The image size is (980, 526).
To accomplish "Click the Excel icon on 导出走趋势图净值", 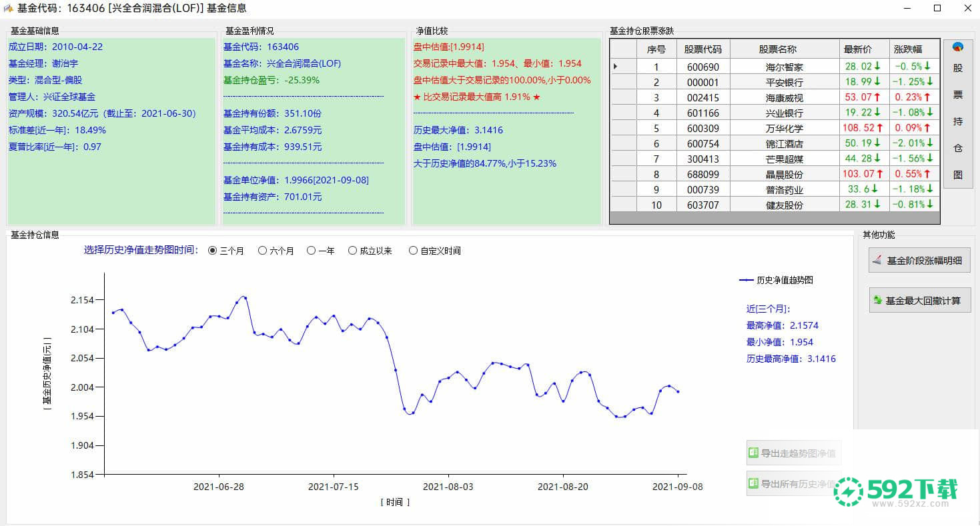I will tap(754, 453).
